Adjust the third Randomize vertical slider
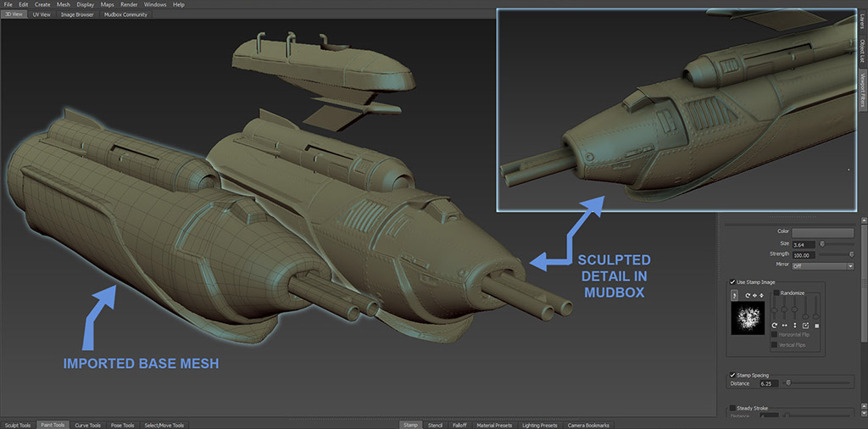Screen dimensions: 868x429 795,309
